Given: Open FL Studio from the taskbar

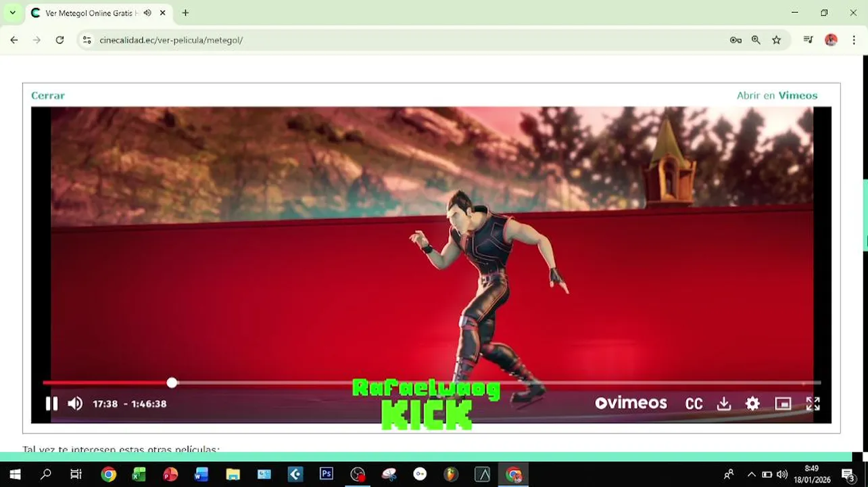Looking at the screenshot, I should (x=451, y=475).
